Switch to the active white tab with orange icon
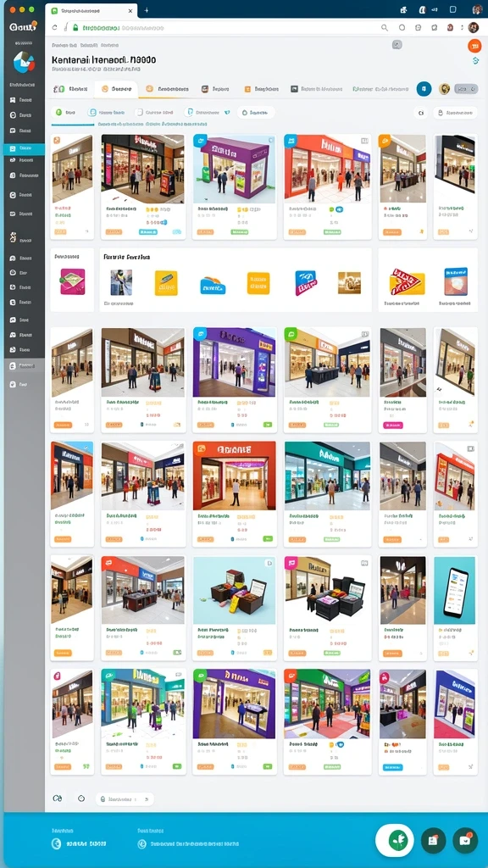This screenshot has height=868, width=488. 116,88
